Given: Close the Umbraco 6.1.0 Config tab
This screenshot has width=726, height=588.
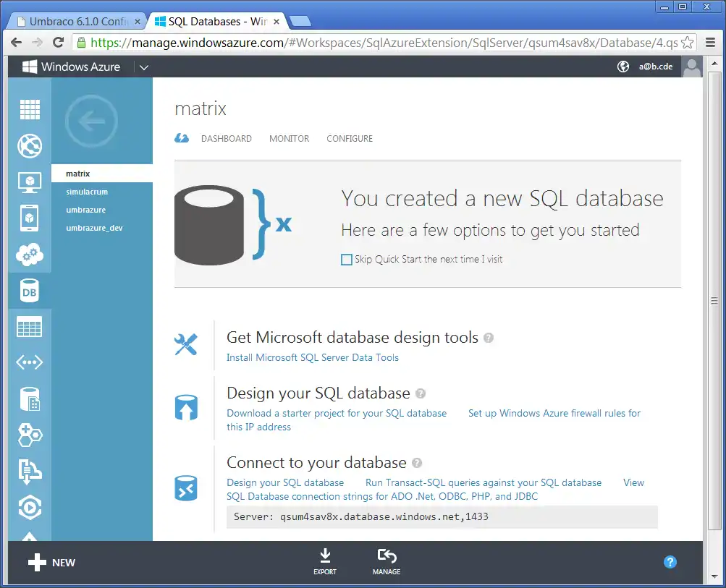Looking at the screenshot, I should click(x=137, y=22).
